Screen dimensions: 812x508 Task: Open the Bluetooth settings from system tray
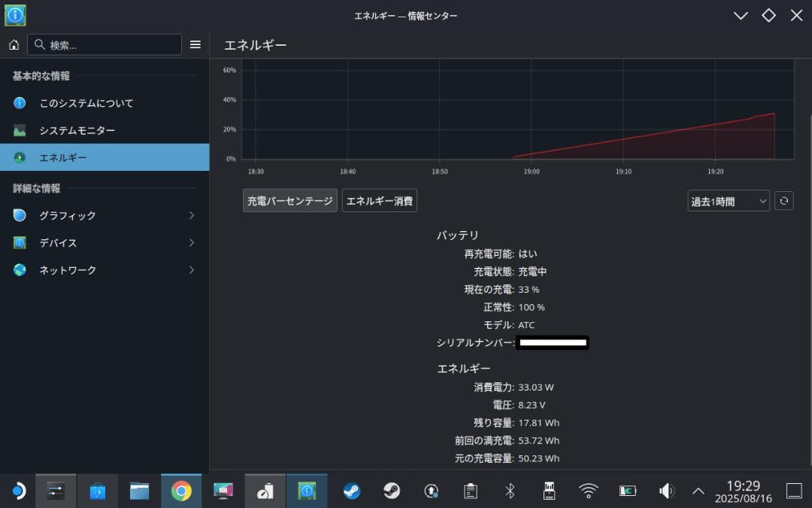click(510, 490)
